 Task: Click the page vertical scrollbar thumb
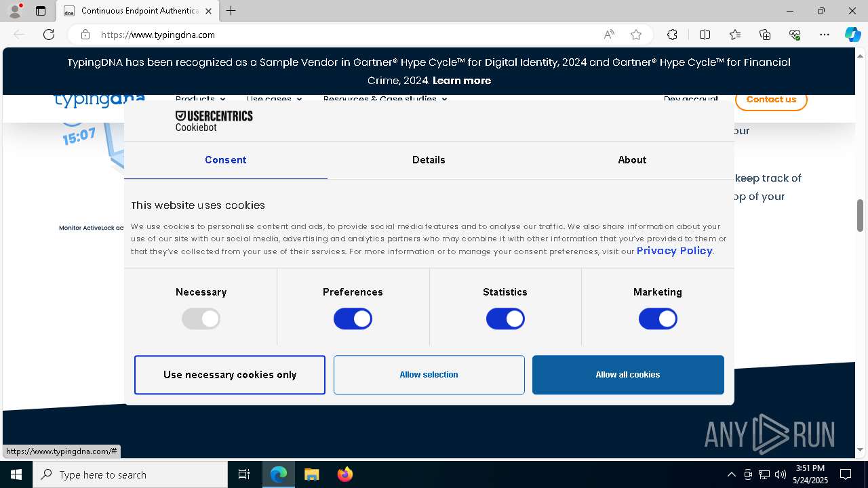[x=861, y=216]
